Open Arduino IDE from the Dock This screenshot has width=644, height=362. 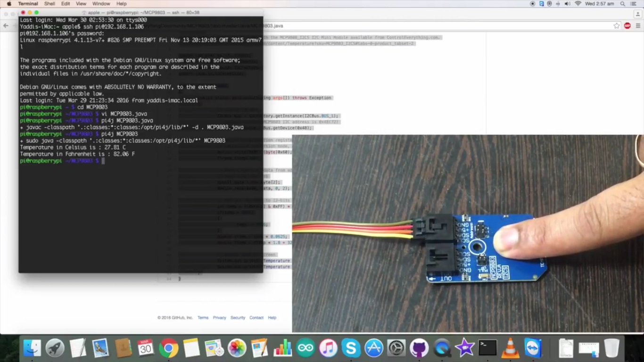tap(305, 348)
